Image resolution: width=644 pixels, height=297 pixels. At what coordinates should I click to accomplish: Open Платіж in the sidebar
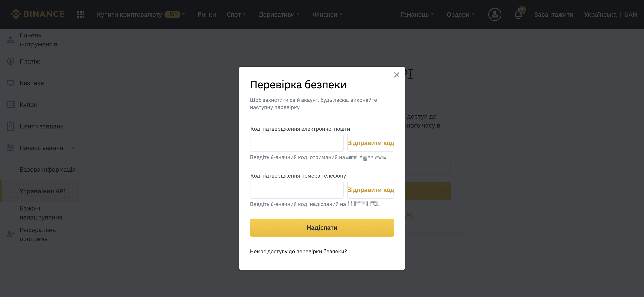30,61
